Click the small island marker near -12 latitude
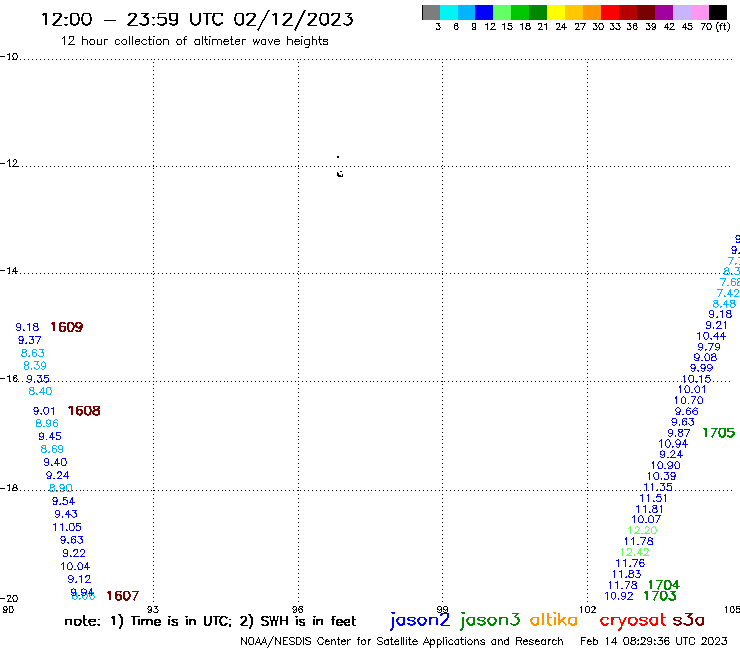 (339, 174)
